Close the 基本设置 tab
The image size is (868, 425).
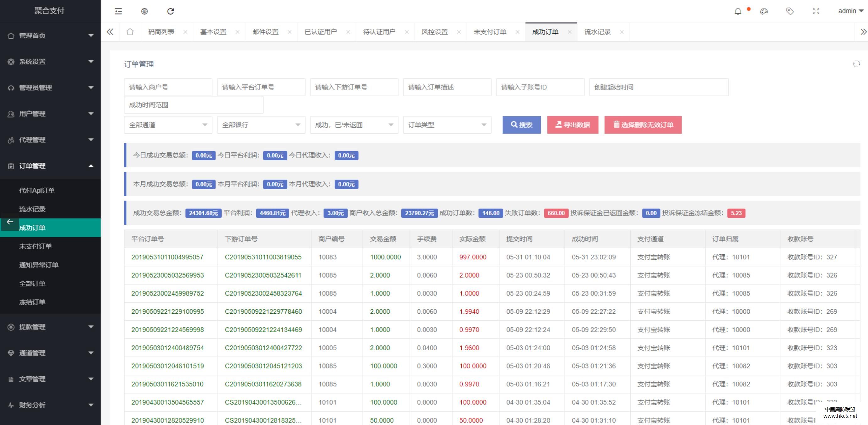pyautogui.click(x=237, y=32)
